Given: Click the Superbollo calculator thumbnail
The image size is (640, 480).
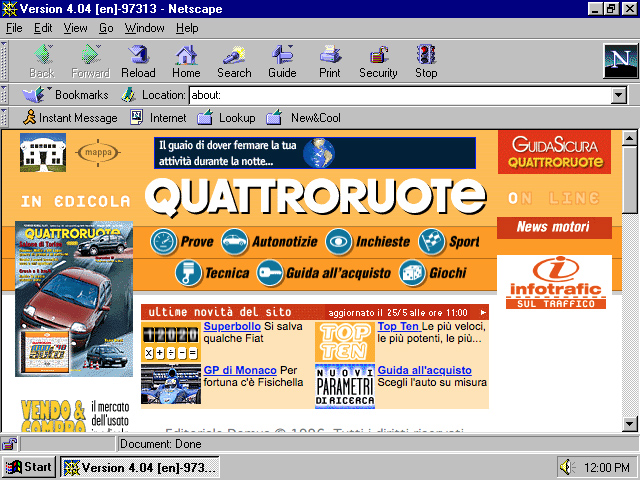Looking at the screenshot, I should point(171,342).
